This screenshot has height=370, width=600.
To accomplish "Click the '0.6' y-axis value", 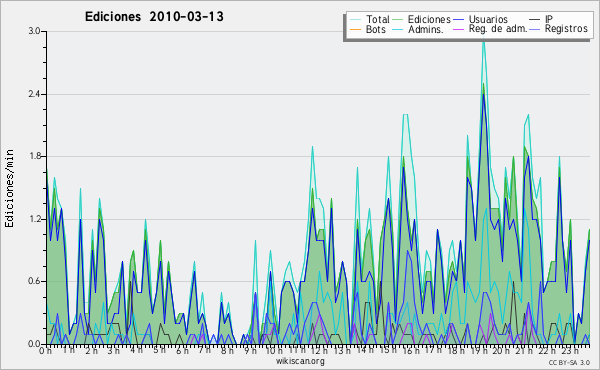I will coord(34,282).
